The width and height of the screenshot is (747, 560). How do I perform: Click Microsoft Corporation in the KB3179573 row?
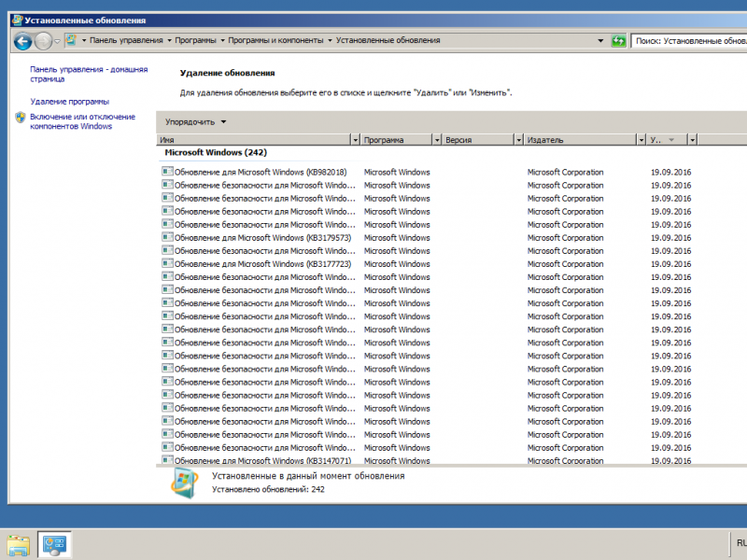point(566,238)
